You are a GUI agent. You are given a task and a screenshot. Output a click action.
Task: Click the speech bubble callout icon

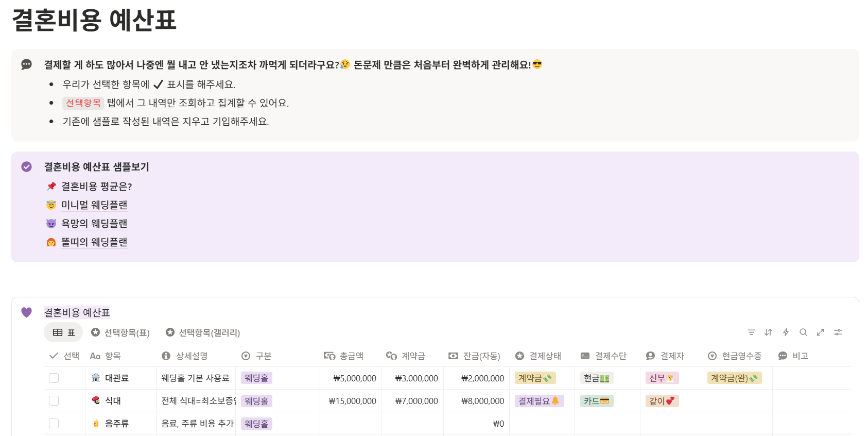(x=26, y=64)
